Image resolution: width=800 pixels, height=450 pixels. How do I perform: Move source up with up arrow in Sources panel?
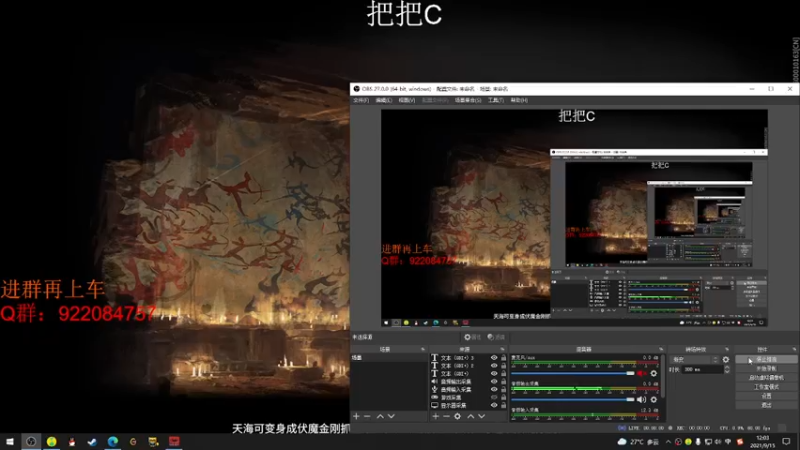coord(470,416)
